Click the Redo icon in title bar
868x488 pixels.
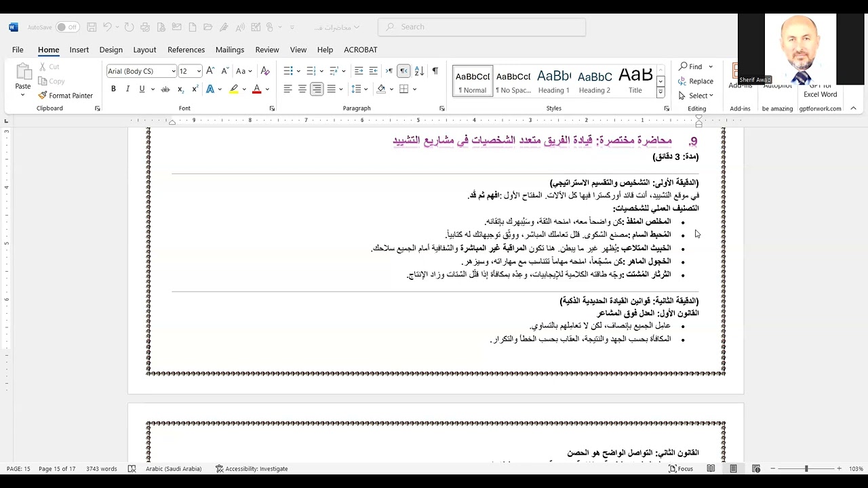coord(130,27)
